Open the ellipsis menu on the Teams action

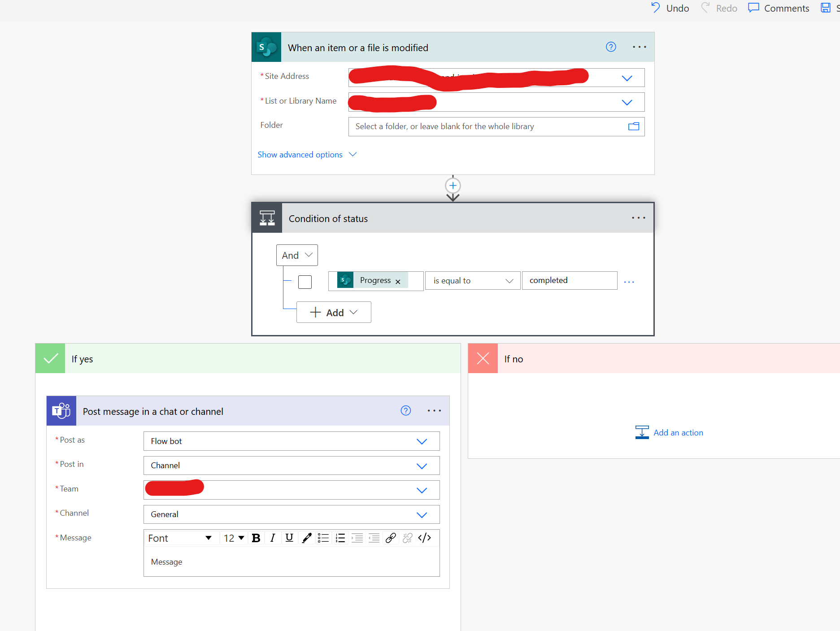tap(434, 411)
